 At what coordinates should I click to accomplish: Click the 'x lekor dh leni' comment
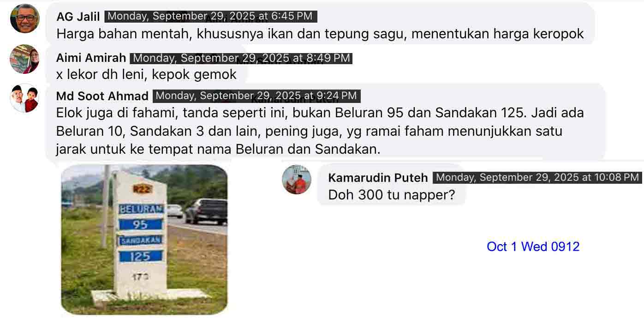pos(146,74)
